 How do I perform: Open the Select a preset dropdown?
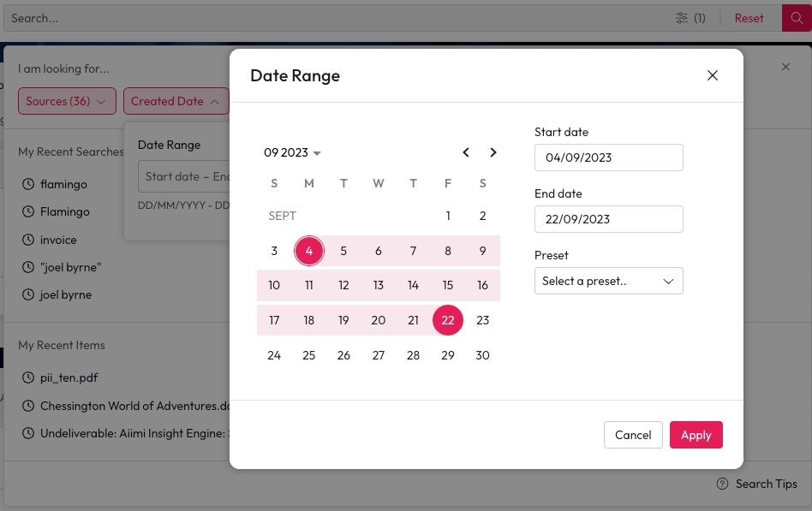[608, 281]
